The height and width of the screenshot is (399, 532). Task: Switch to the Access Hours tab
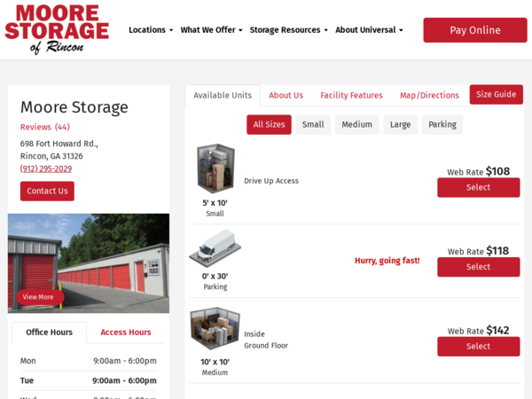(126, 332)
